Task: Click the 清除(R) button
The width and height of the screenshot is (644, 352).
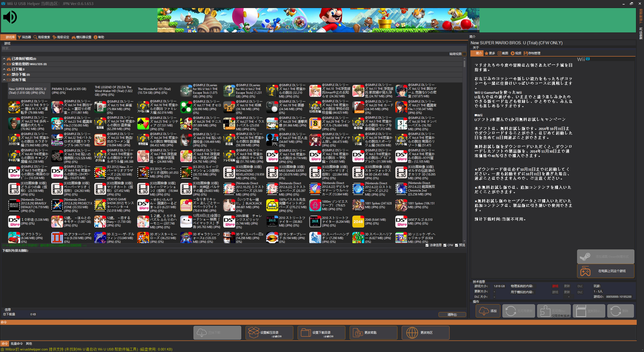Action: tap(452, 315)
